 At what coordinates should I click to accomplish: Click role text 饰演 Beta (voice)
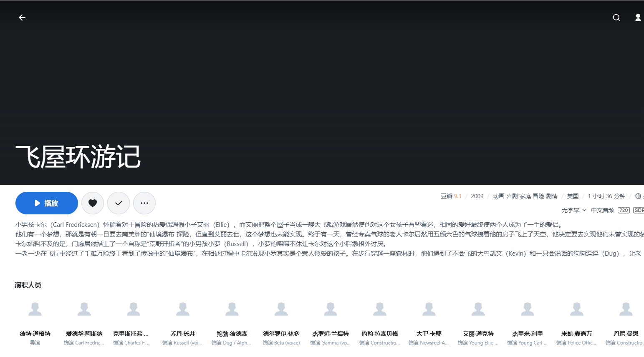click(281, 343)
